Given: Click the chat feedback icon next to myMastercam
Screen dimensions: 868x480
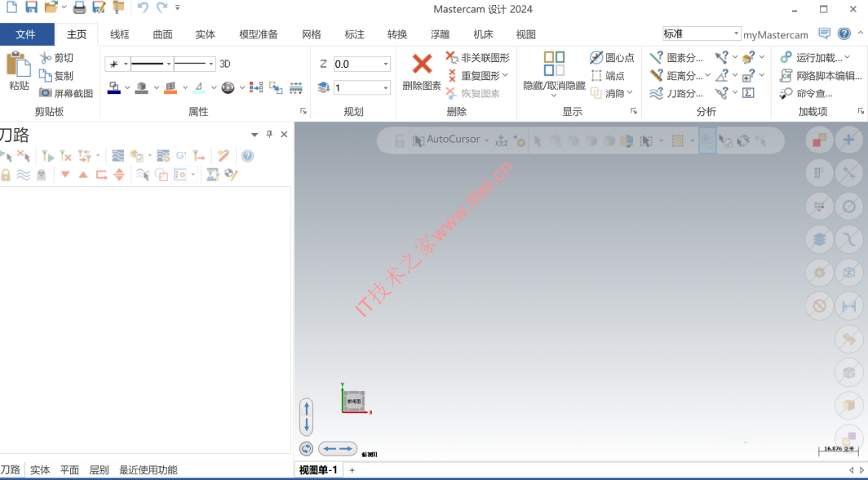Looking at the screenshot, I should pyautogui.click(x=824, y=33).
